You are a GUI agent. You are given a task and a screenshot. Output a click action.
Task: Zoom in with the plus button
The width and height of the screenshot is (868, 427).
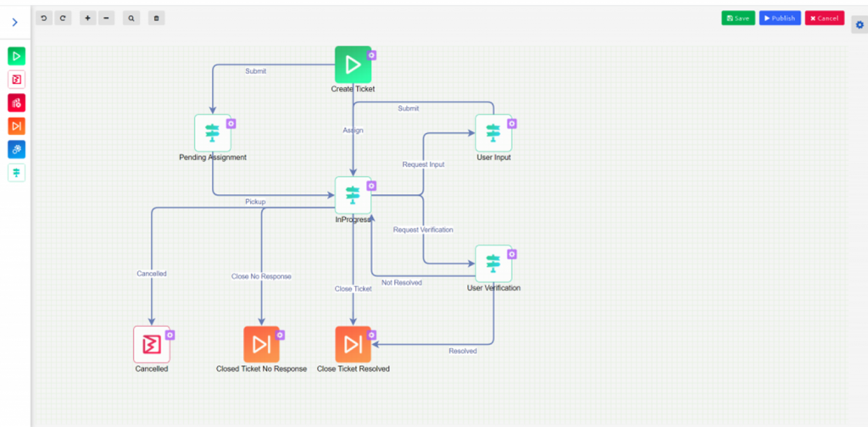[87, 19]
